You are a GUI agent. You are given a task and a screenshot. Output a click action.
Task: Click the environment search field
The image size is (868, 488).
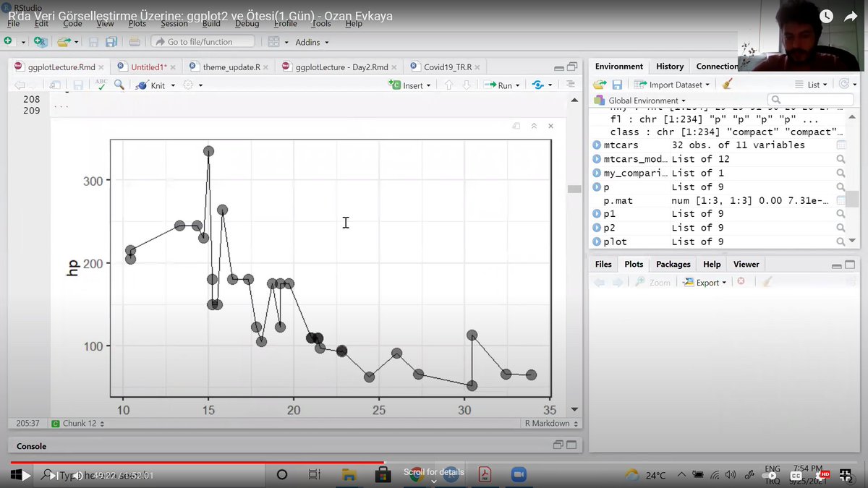click(809, 100)
